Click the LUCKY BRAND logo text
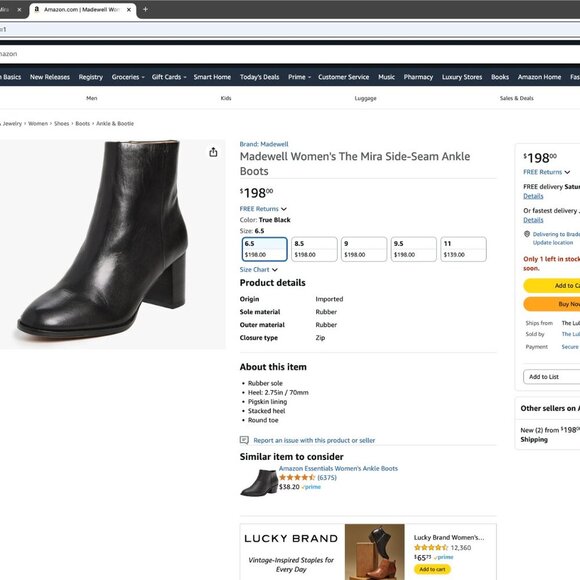Viewport: 580px width, 580px height. tap(291, 539)
